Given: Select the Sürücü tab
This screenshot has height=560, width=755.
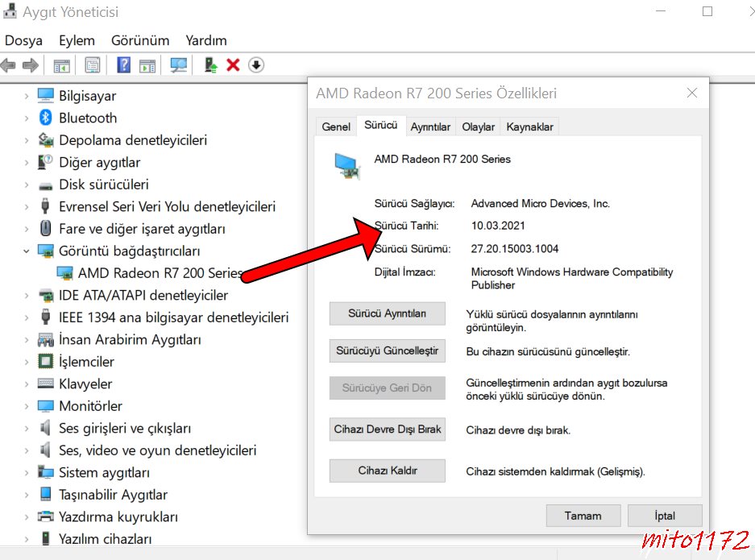Looking at the screenshot, I should pyautogui.click(x=380, y=125).
